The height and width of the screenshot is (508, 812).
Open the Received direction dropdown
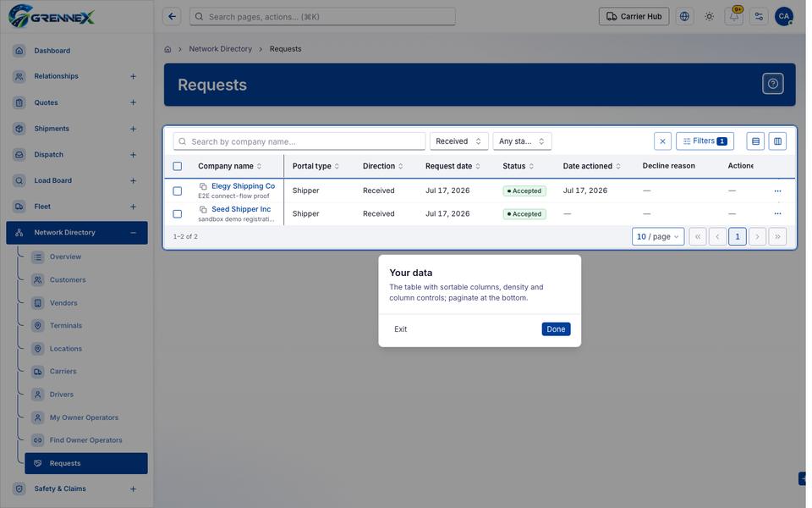pyautogui.click(x=458, y=141)
